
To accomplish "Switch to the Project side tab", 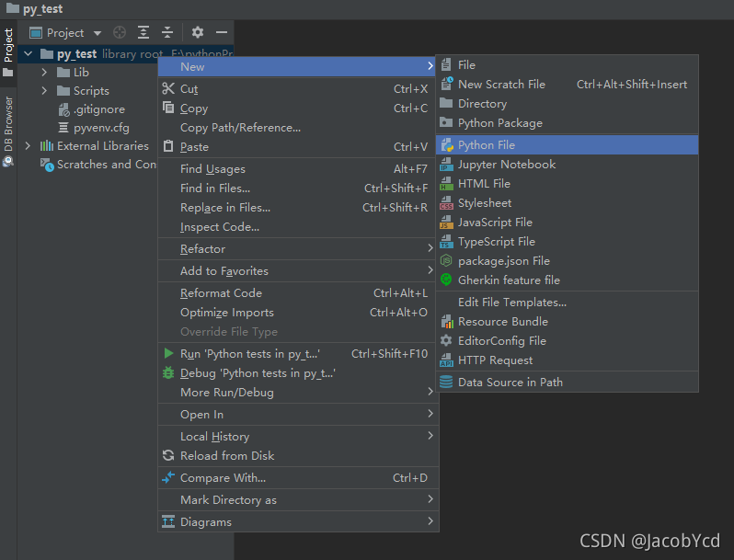I will point(8,51).
